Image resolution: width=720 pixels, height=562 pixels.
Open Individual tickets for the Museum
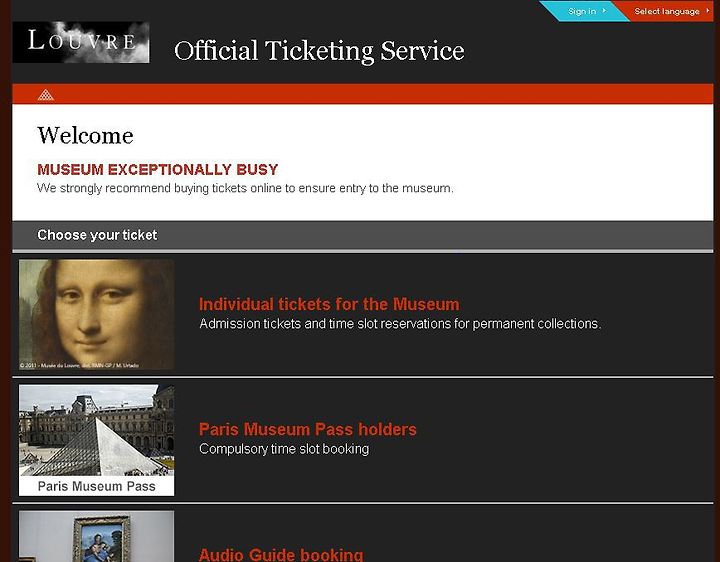329,304
